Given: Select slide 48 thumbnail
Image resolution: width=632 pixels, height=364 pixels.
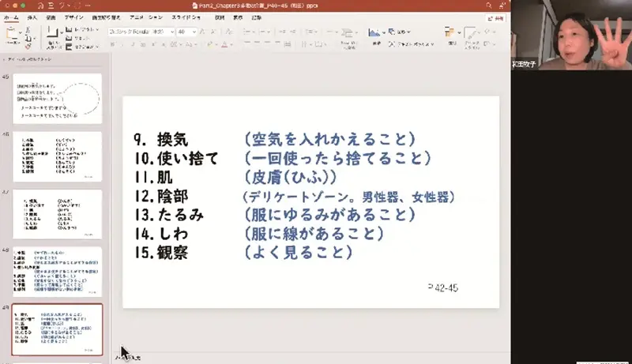Looking at the screenshot, I should click(x=57, y=272).
